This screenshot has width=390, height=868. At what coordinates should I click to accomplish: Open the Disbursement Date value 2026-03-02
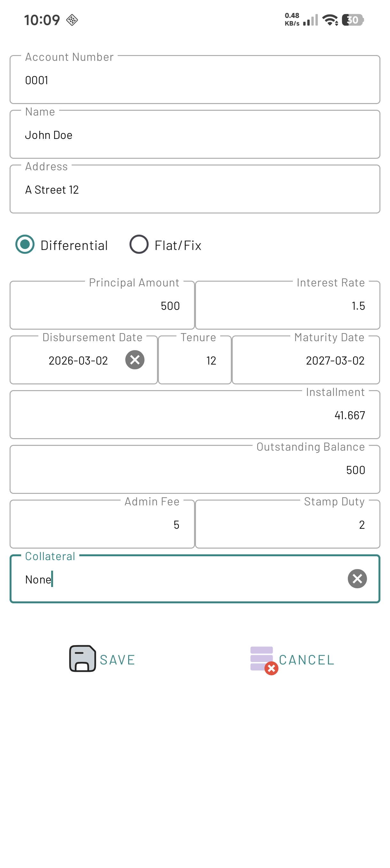click(x=78, y=360)
